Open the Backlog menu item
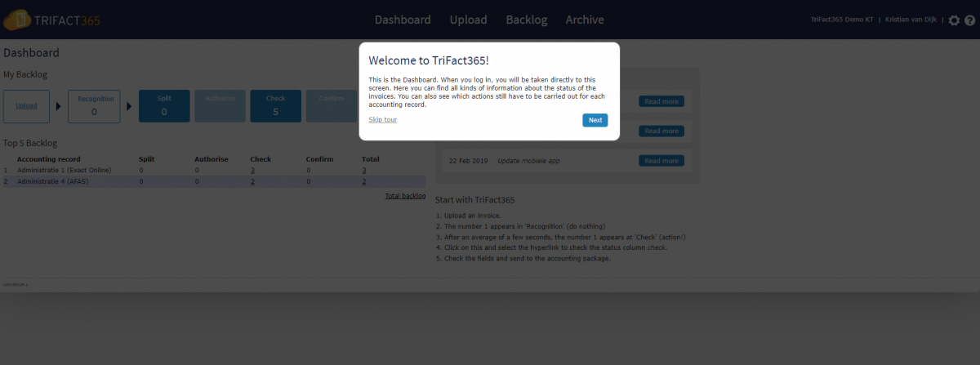The width and height of the screenshot is (980, 365). coord(527,20)
